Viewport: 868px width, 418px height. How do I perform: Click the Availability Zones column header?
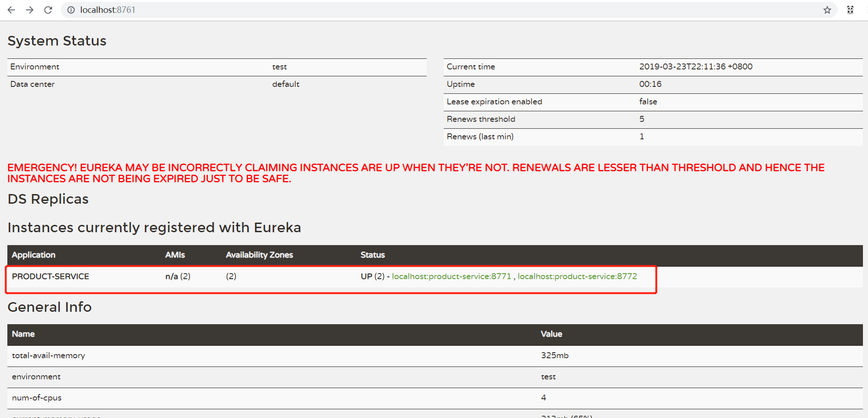(259, 255)
